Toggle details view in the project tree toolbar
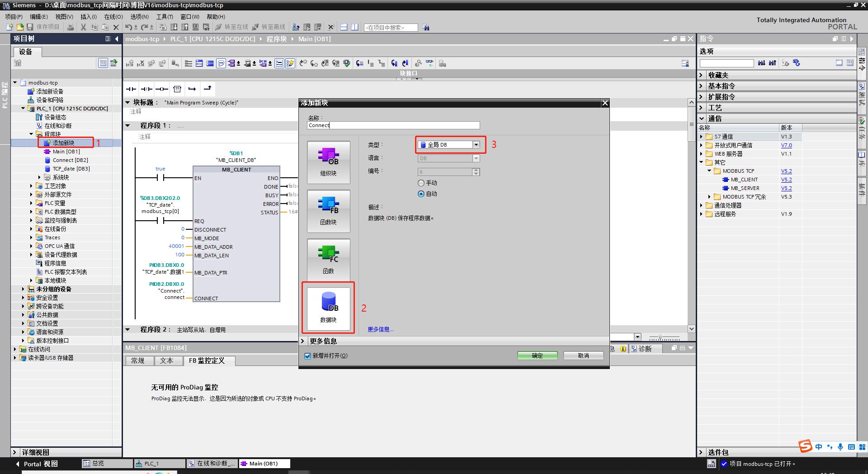This screenshot has width=868, height=474. (x=103, y=63)
